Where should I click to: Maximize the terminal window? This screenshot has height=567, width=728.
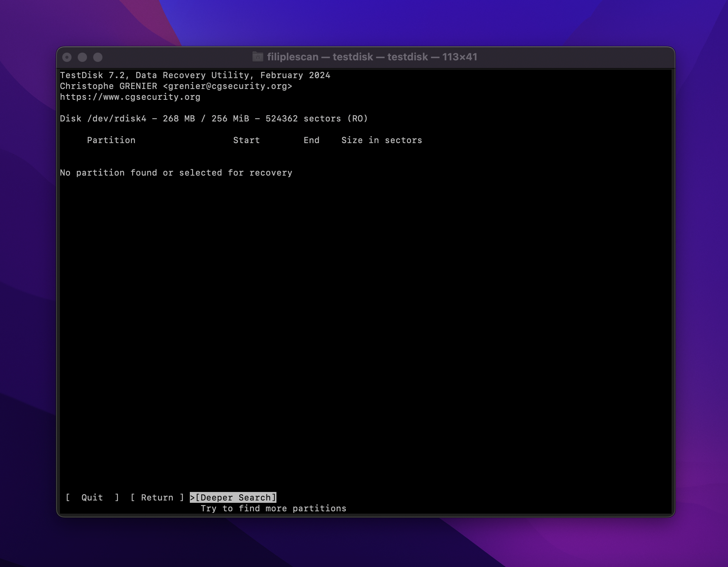(98, 57)
